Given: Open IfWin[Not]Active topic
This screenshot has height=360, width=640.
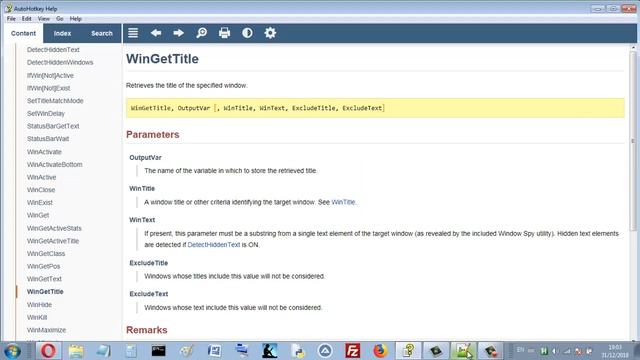Looking at the screenshot, I should 50,76.
